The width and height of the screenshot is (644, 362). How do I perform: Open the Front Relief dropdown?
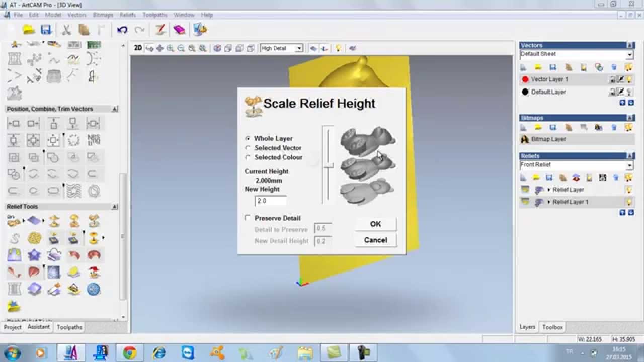pyautogui.click(x=629, y=165)
